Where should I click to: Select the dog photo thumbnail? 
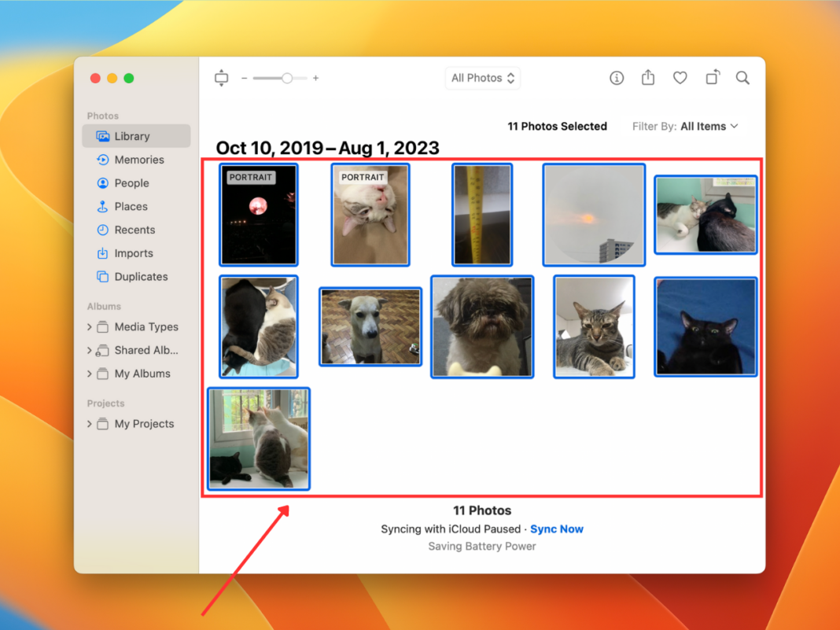370,326
